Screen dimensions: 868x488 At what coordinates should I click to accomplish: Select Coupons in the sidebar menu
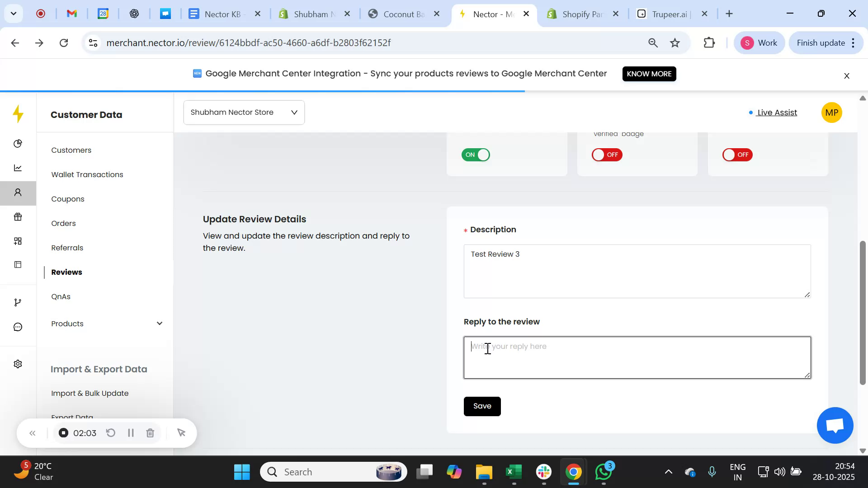click(x=68, y=199)
